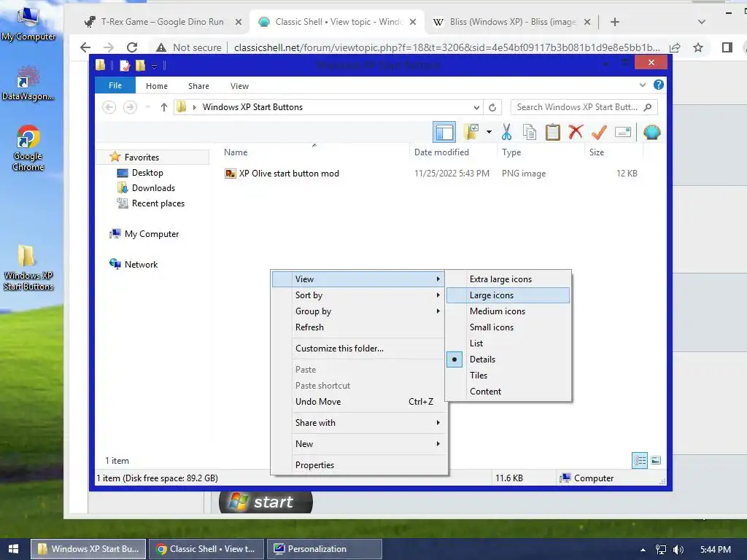Open the folder options dropdown arrow
This screenshot has height=560, width=747.
click(x=489, y=132)
